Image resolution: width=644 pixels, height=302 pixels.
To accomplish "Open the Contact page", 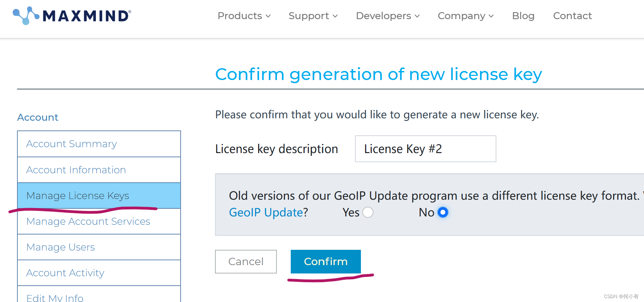I will coord(572,16).
